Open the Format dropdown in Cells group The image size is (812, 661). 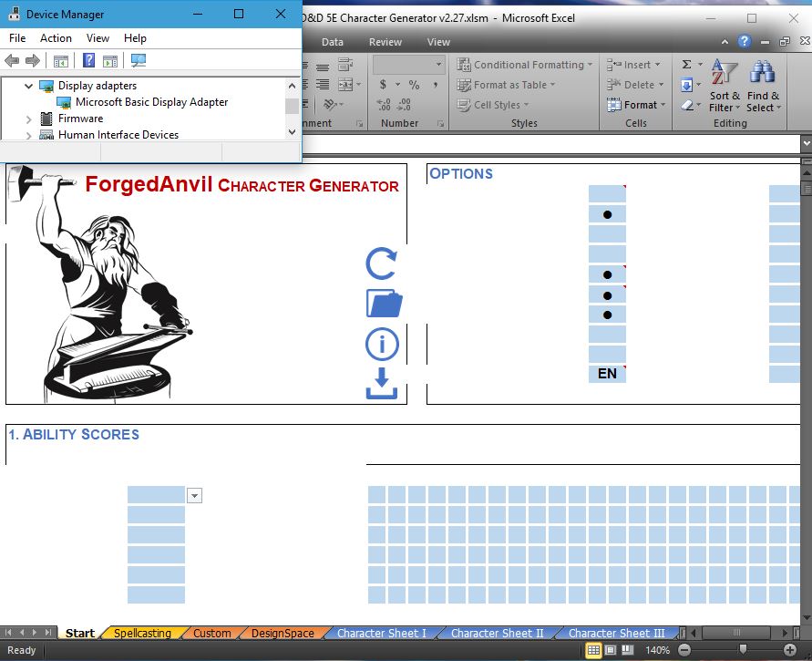(x=636, y=105)
